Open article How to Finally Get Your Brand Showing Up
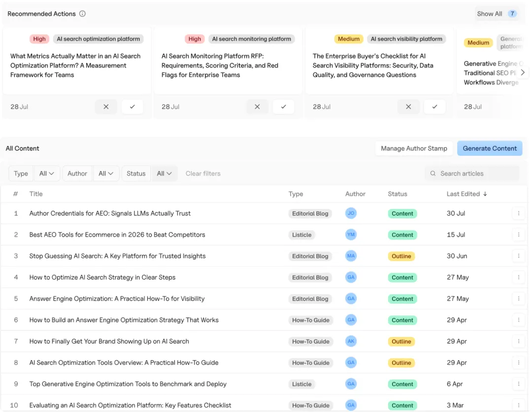This screenshot has height=412, width=532. (x=109, y=341)
